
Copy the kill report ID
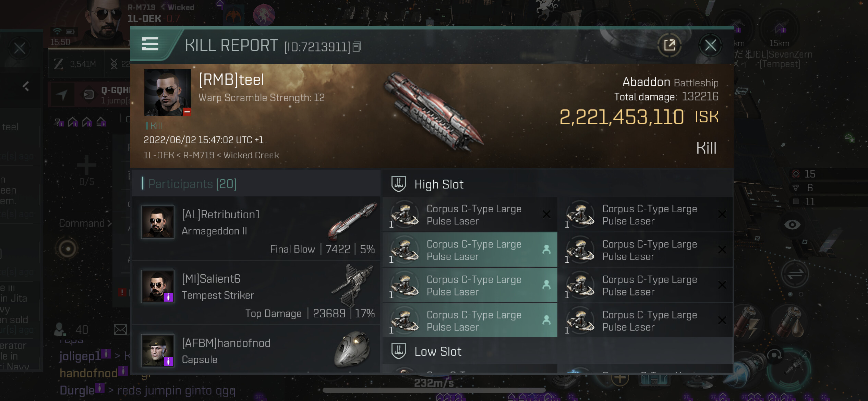click(357, 47)
